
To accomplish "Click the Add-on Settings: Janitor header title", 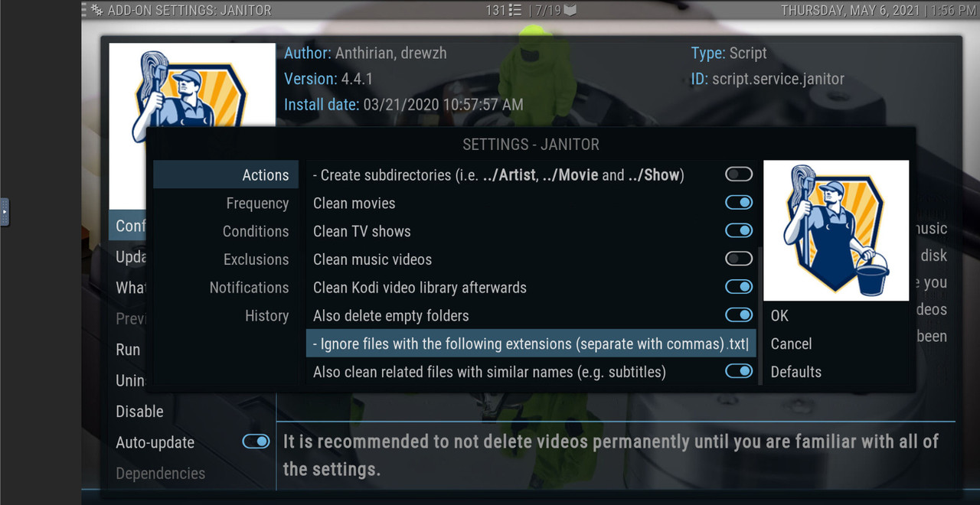I will (190, 11).
